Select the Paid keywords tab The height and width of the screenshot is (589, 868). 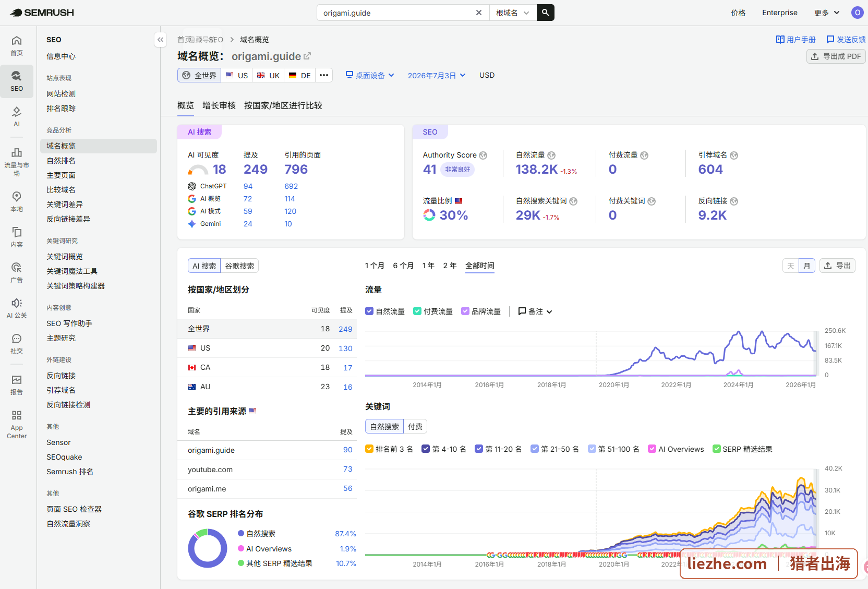[415, 426]
